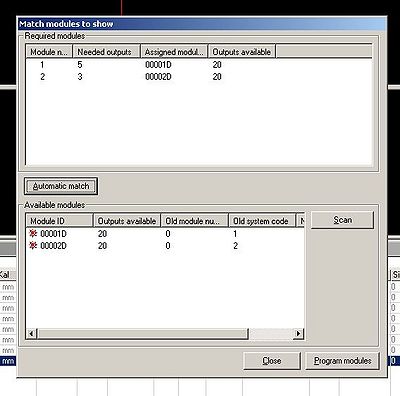The width and height of the screenshot is (400, 396).
Task: Click the Module number column header
Action: tap(49, 52)
